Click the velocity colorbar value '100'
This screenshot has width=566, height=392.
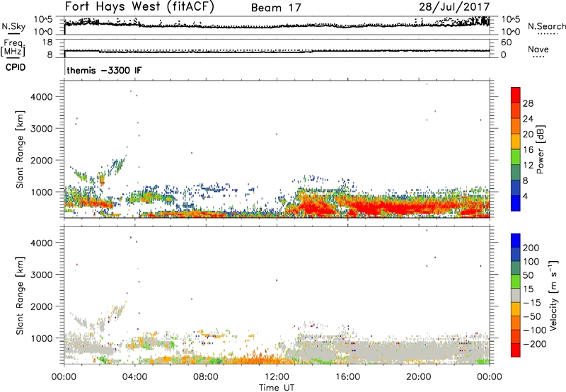click(x=531, y=262)
